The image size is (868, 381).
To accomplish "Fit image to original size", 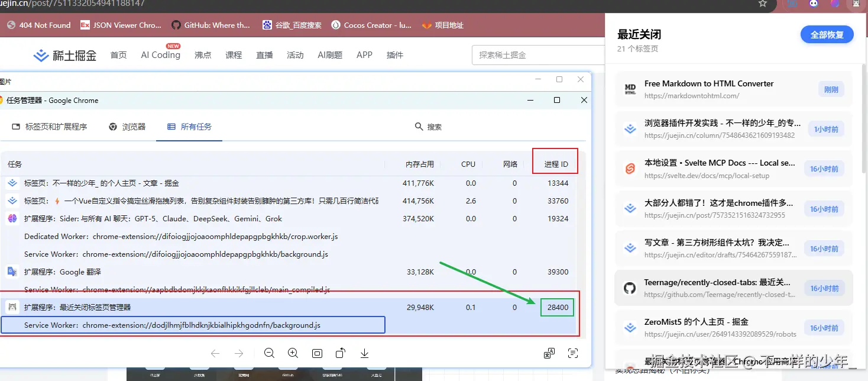I will (317, 353).
